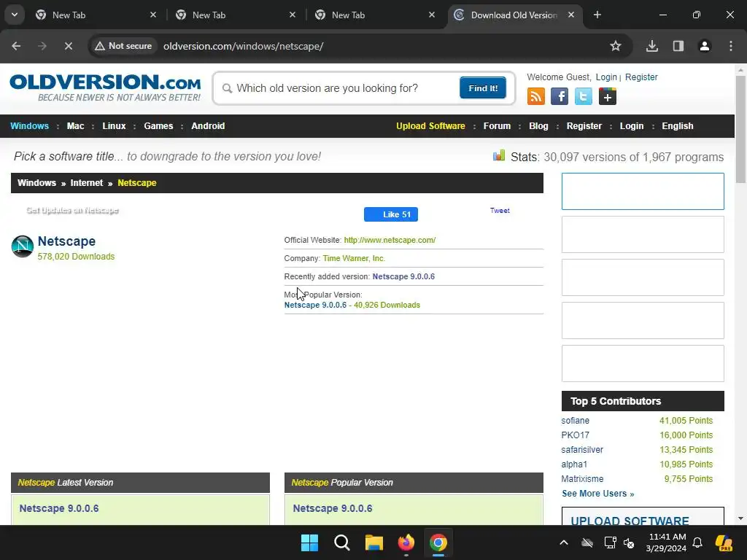Open most popular Netscape 9.0.0.6 link
747x560 pixels.
point(315,306)
